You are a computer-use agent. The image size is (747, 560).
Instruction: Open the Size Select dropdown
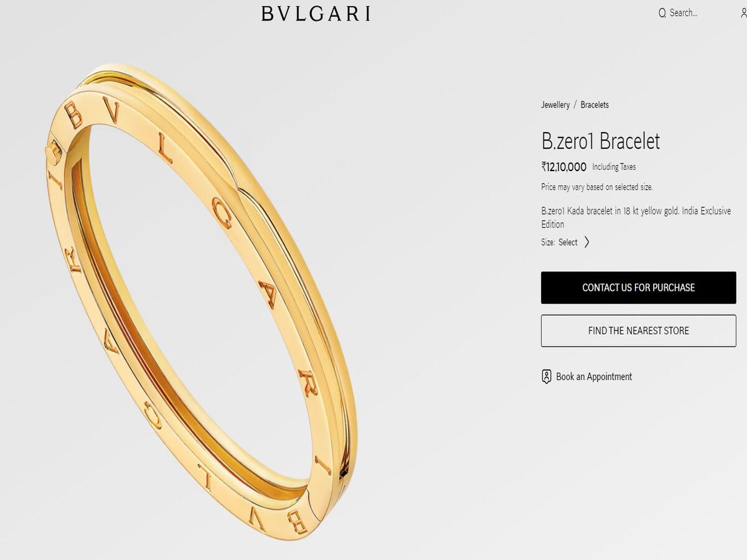(x=568, y=242)
